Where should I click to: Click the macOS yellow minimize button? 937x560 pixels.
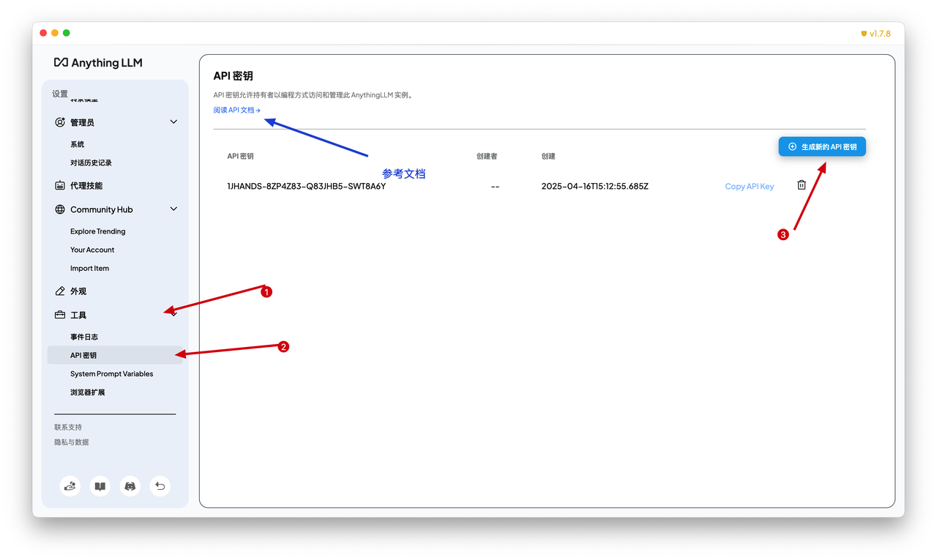pyautogui.click(x=55, y=33)
